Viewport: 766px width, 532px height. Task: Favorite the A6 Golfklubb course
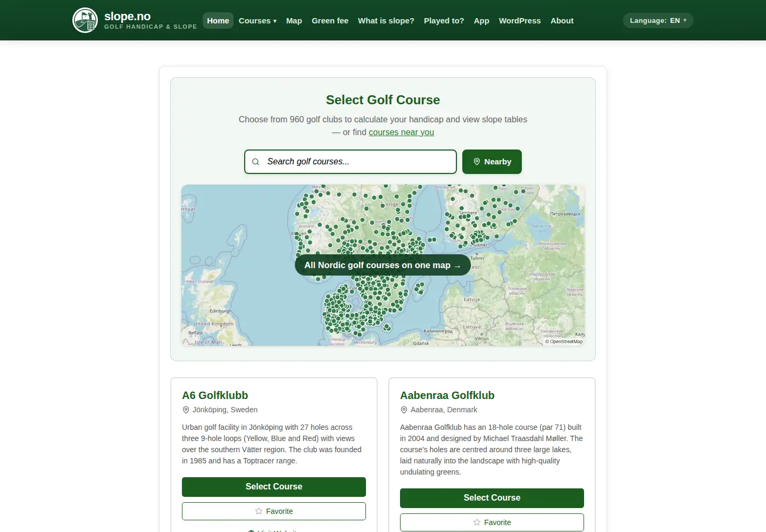click(274, 511)
